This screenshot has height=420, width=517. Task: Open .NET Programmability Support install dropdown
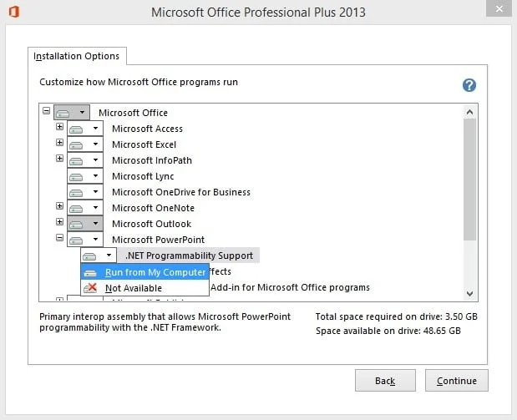[99, 256]
